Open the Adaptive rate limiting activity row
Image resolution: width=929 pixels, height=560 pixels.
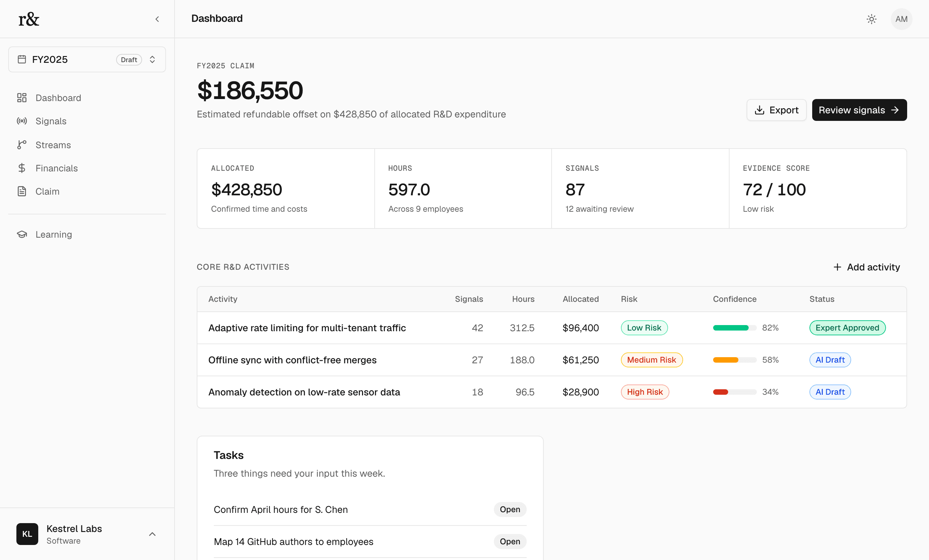552,328
